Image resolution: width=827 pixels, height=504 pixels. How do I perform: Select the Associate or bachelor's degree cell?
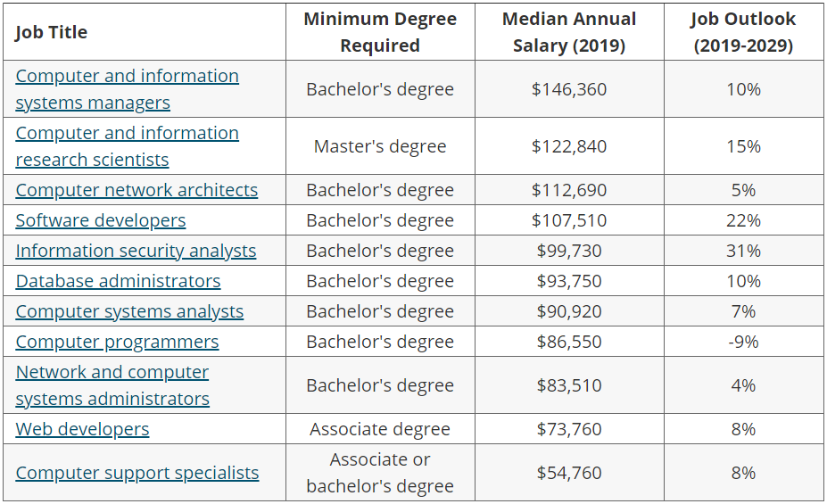point(380,473)
